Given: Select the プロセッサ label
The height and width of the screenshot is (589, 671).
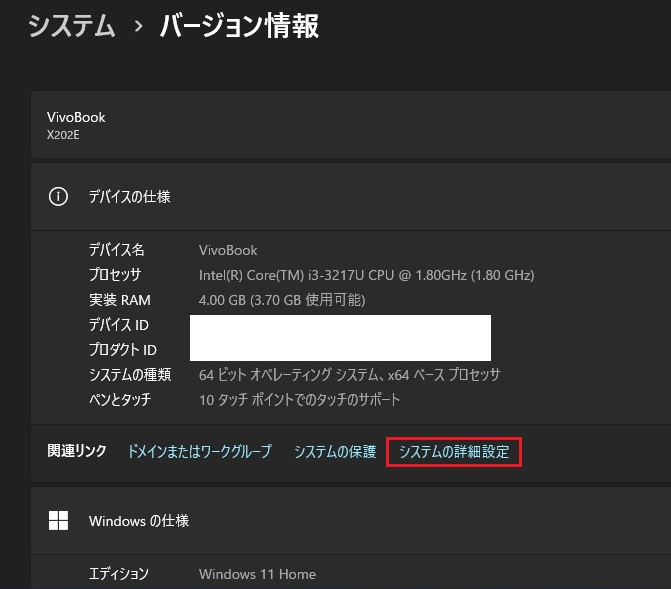Looking at the screenshot, I should pos(115,274).
